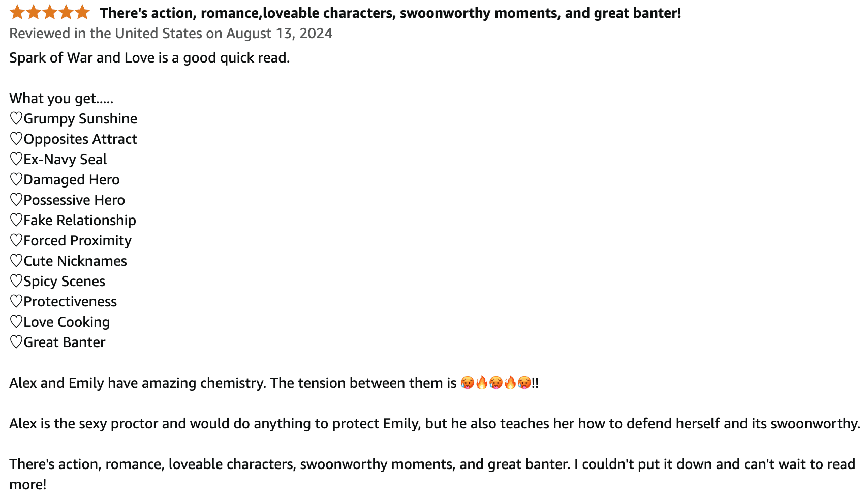868x499 pixels.
Task: Click the heart next to Love Cooking
Action: click(16, 322)
